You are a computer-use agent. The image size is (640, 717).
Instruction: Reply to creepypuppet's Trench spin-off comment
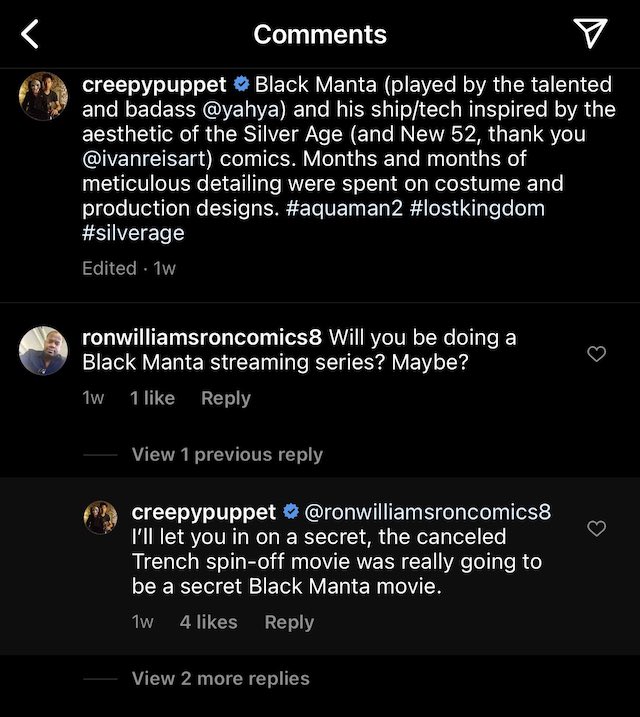[x=289, y=622]
